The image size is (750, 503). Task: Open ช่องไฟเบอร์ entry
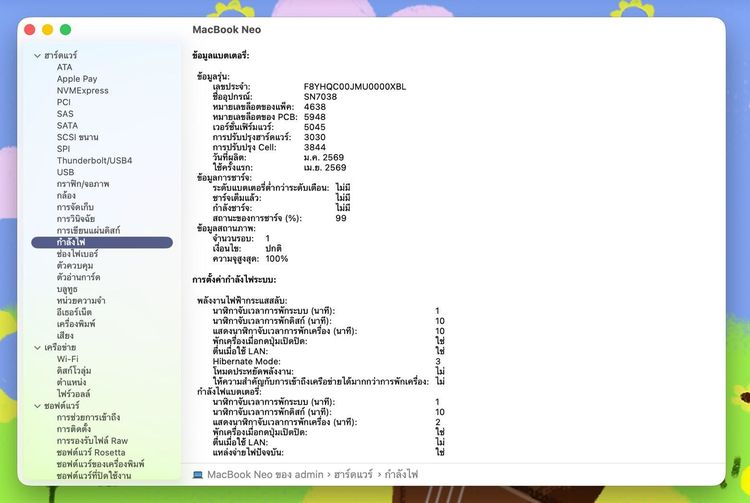[77, 254]
